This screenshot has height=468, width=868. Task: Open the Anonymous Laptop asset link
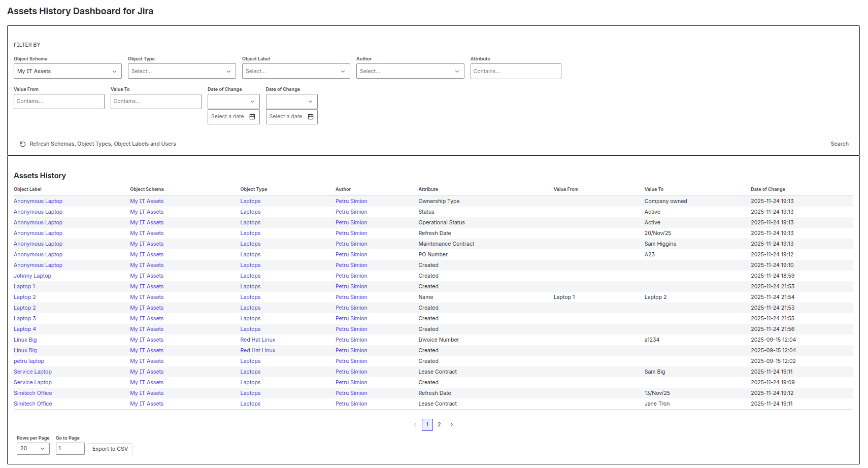(x=38, y=201)
